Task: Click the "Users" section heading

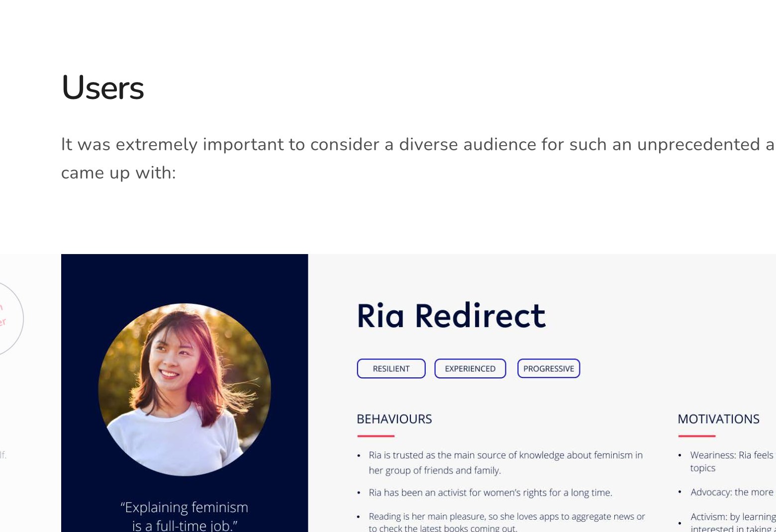Action: (x=102, y=88)
